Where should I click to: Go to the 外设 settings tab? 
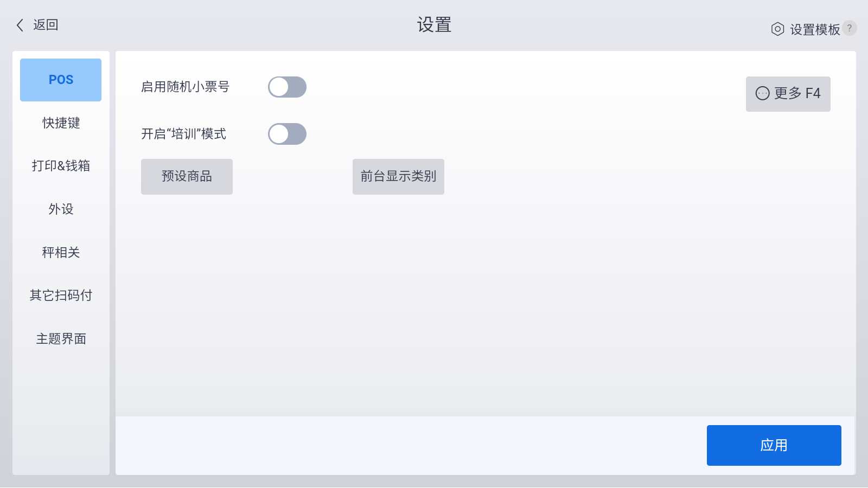61,209
